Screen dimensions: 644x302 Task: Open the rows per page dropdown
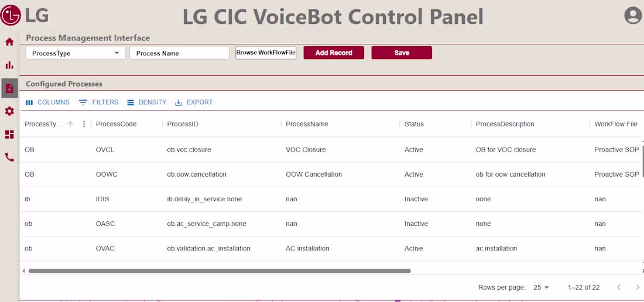coord(541,287)
